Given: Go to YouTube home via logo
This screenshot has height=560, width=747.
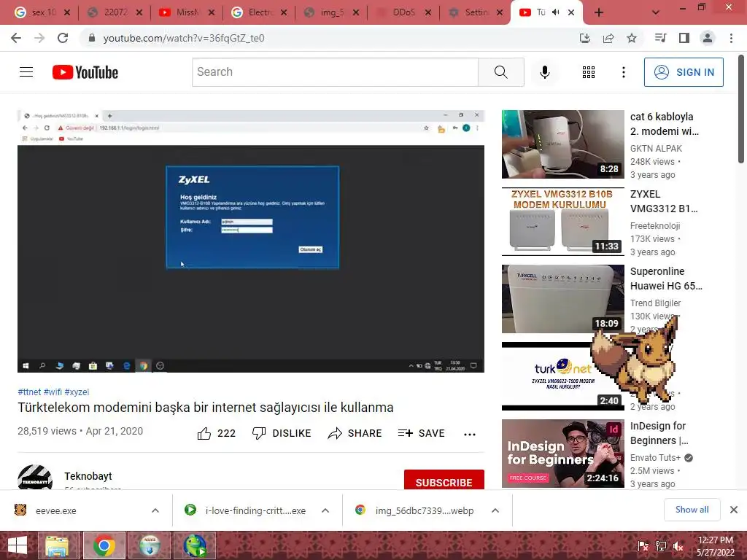Looking at the screenshot, I should coord(85,72).
